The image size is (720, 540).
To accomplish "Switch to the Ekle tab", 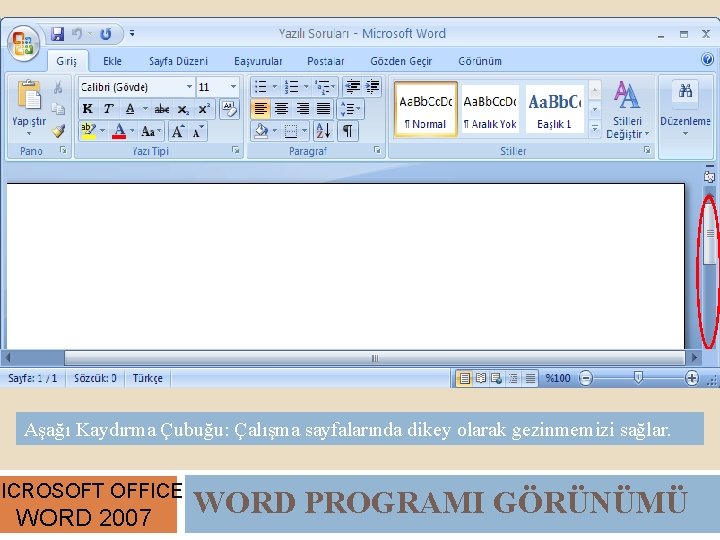I will coord(112,61).
